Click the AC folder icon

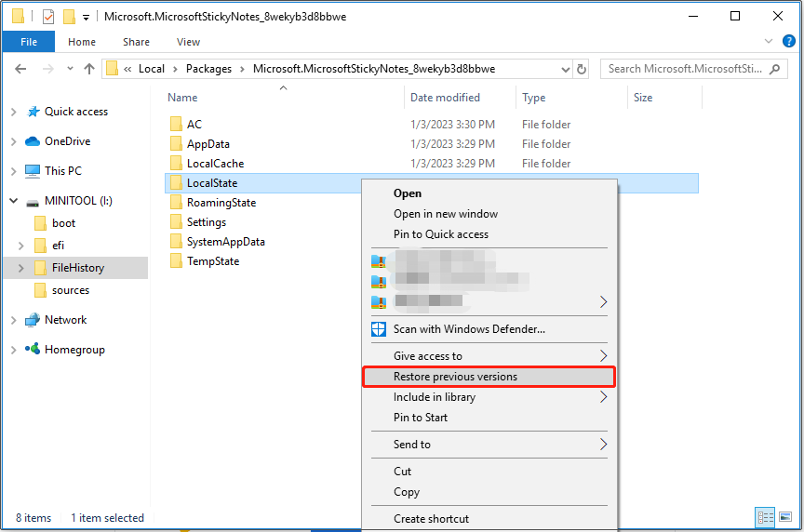pyautogui.click(x=176, y=124)
